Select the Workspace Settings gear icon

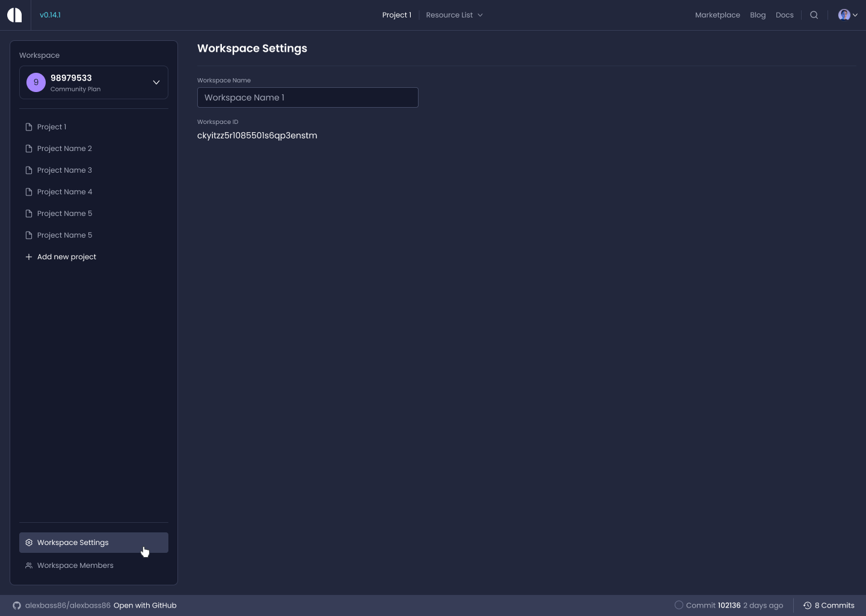[29, 543]
